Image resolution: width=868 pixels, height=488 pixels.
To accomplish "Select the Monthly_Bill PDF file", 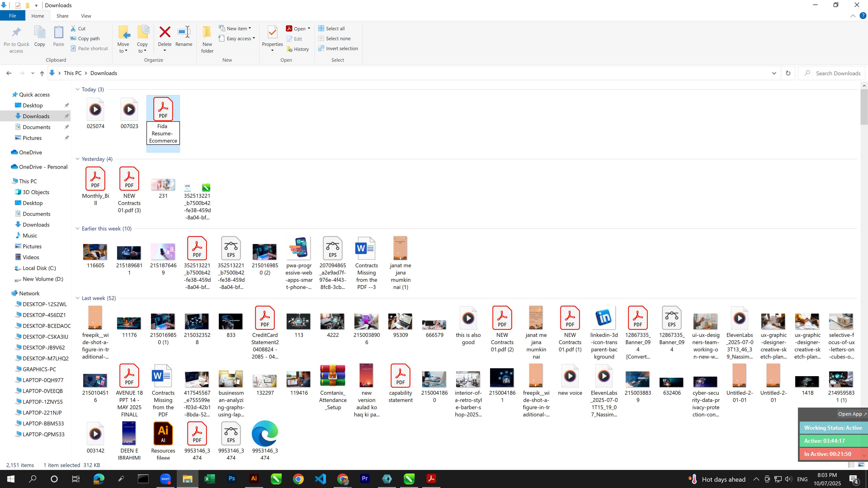I will 95,186.
